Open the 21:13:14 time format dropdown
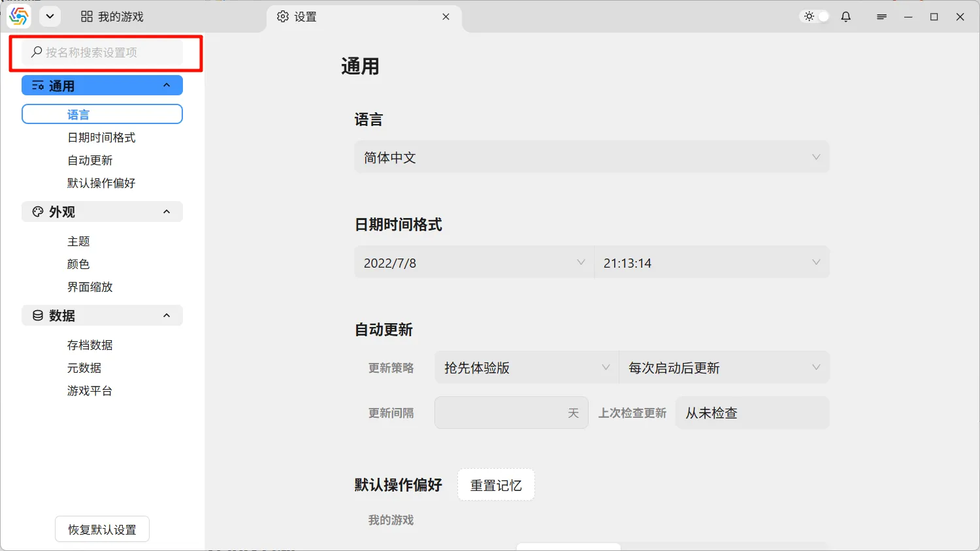Viewport: 980px width, 551px height. pyautogui.click(x=711, y=262)
